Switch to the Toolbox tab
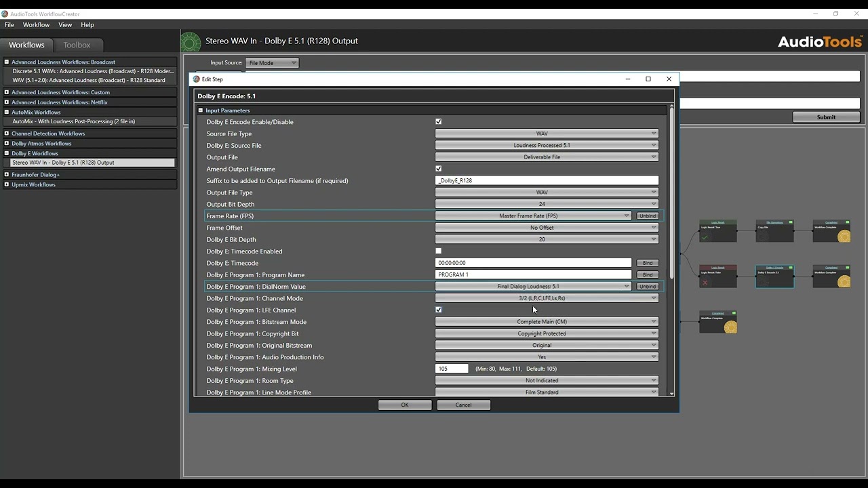868x488 pixels. pyautogui.click(x=77, y=45)
